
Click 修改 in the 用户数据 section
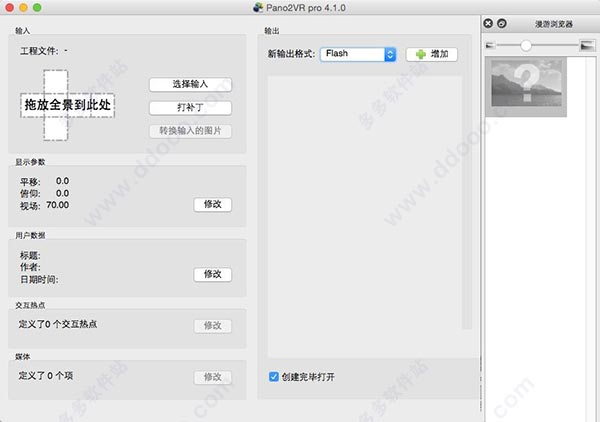(x=212, y=274)
